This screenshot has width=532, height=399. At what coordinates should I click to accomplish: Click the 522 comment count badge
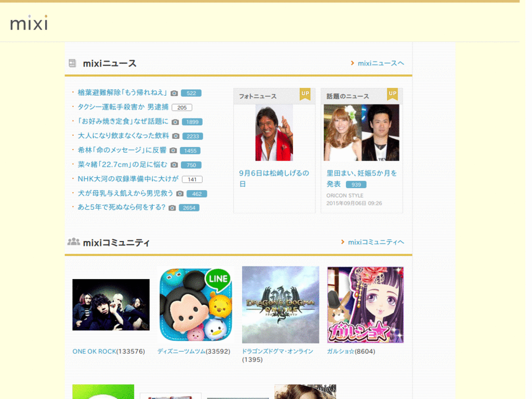191,93
